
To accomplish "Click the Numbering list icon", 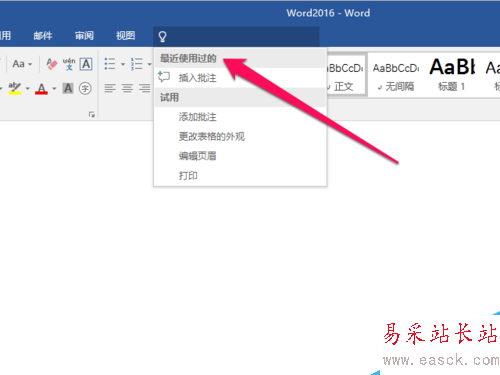I will [x=137, y=64].
